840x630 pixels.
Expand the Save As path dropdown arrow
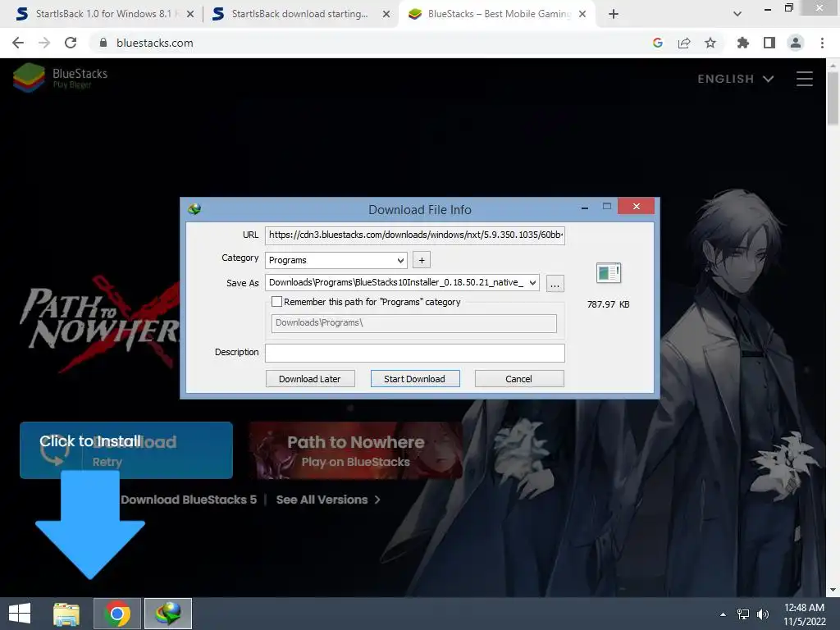click(532, 282)
